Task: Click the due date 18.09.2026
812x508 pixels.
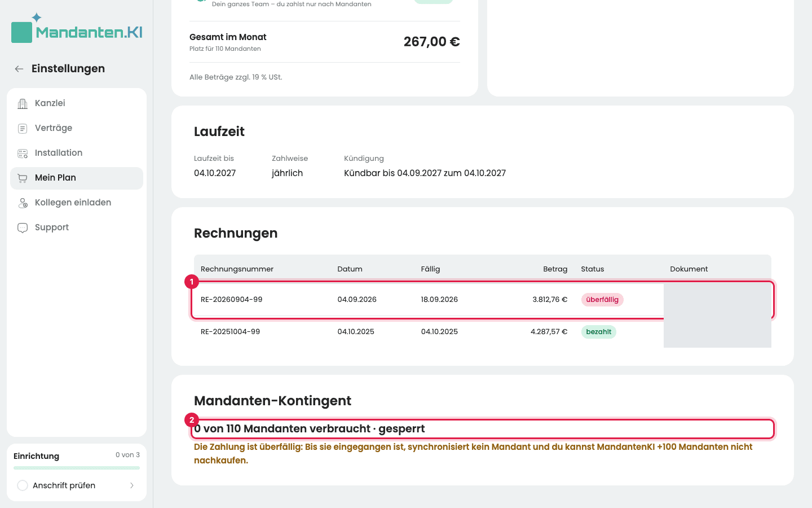Action: 439,300
